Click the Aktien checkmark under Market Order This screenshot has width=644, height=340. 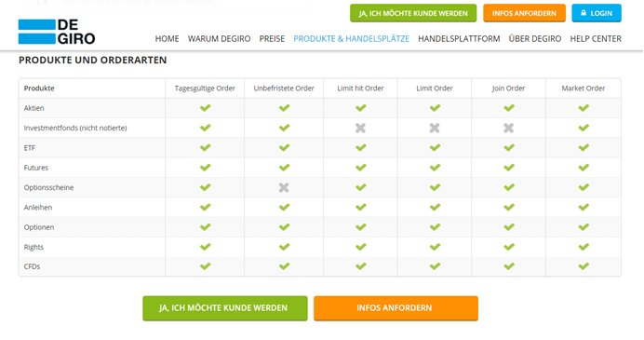click(x=584, y=108)
